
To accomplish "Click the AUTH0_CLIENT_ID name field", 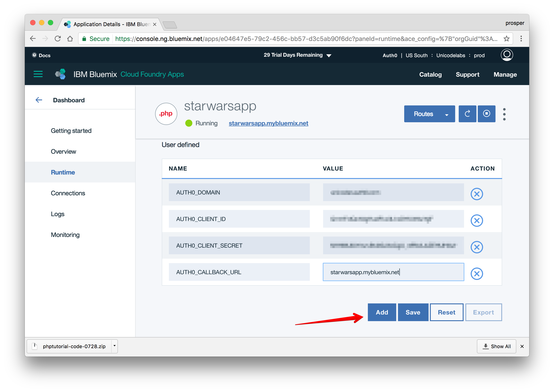I will (x=239, y=219).
